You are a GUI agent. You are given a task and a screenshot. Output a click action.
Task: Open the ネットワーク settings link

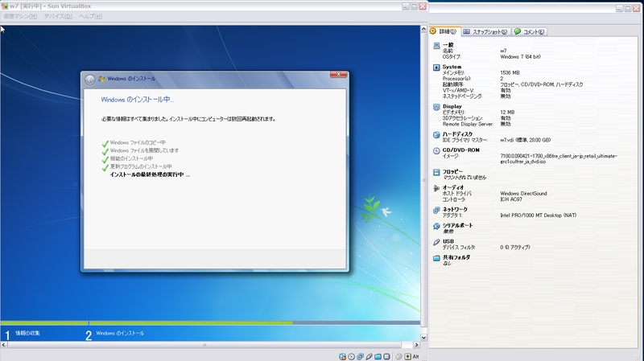coord(455,210)
